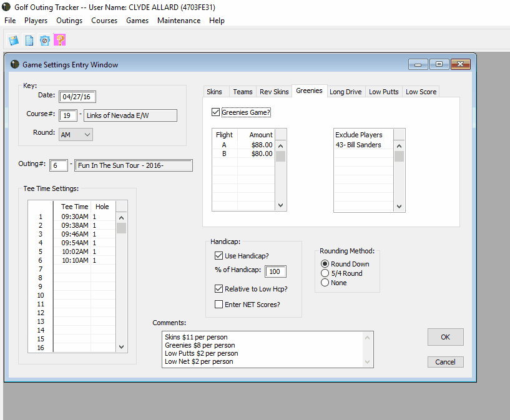510x420 pixels.
Task: Click the floppy disk save toolbar icon
Action: 14,40
